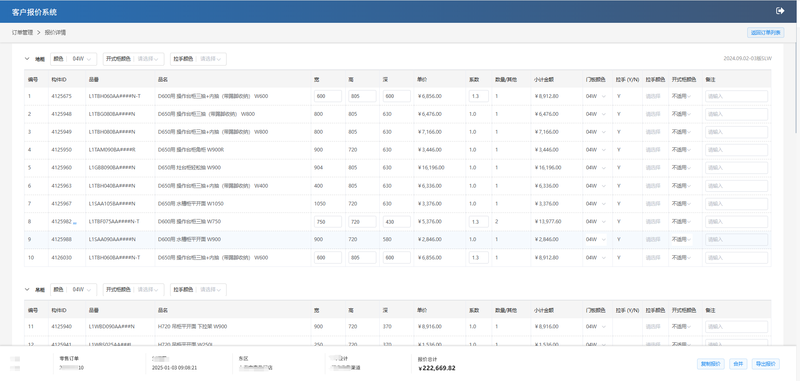The height and width of the screenshot is (381, 800).
Task: Open row 2 拉手颜色 请选择 dropdown
Action: (x=653, y=114)
